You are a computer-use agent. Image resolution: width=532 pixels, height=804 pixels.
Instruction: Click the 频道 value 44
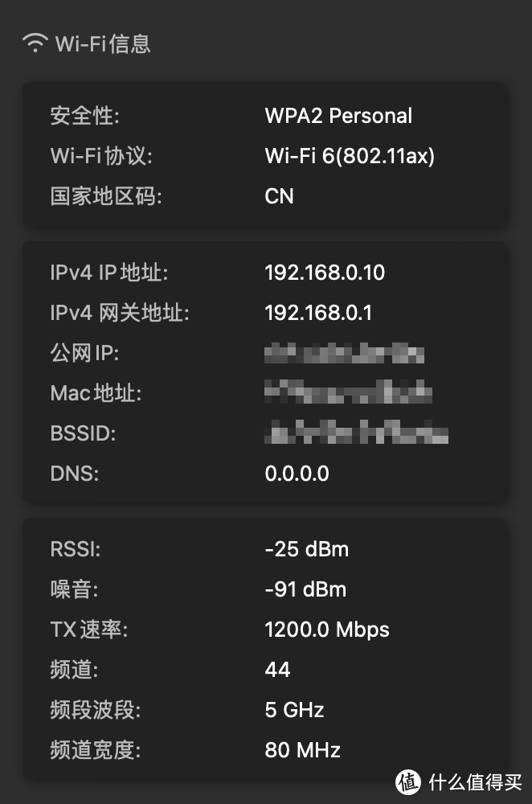(x=276, y=670)
